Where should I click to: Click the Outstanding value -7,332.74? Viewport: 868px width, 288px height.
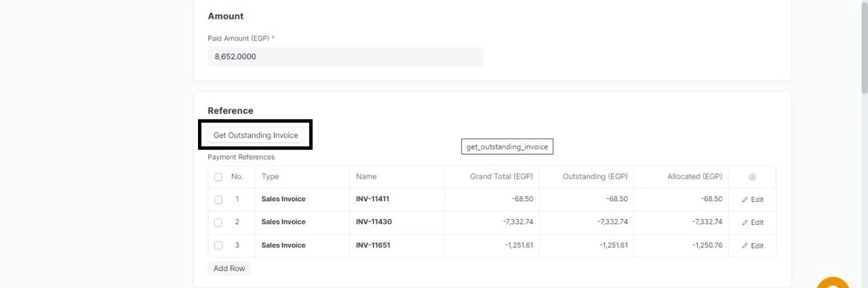coord(612,222)
